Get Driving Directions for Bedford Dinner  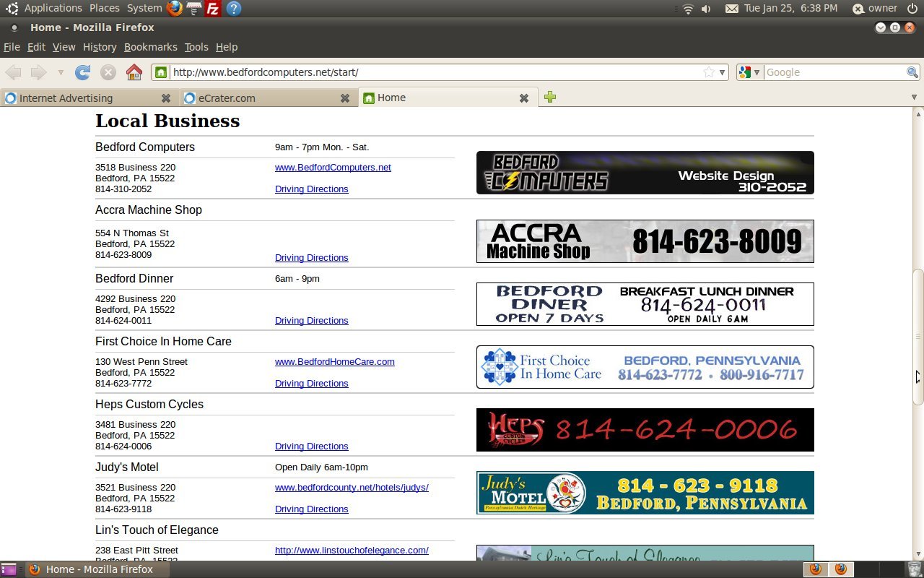[x=312, y=321]
